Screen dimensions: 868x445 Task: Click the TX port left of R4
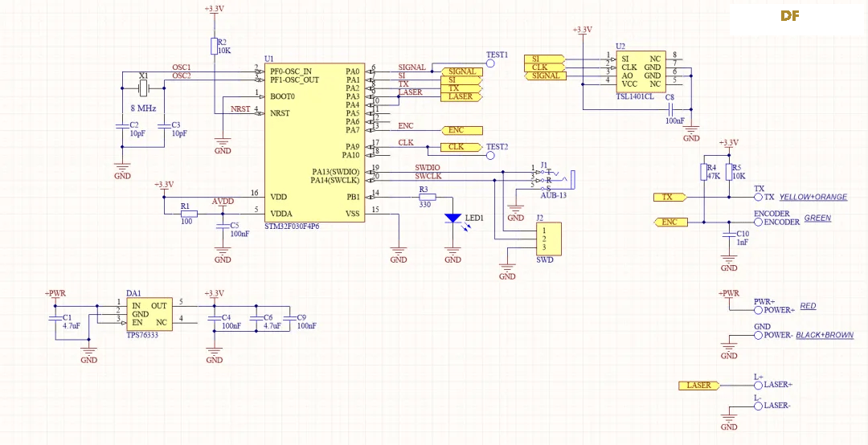point(670,197)
